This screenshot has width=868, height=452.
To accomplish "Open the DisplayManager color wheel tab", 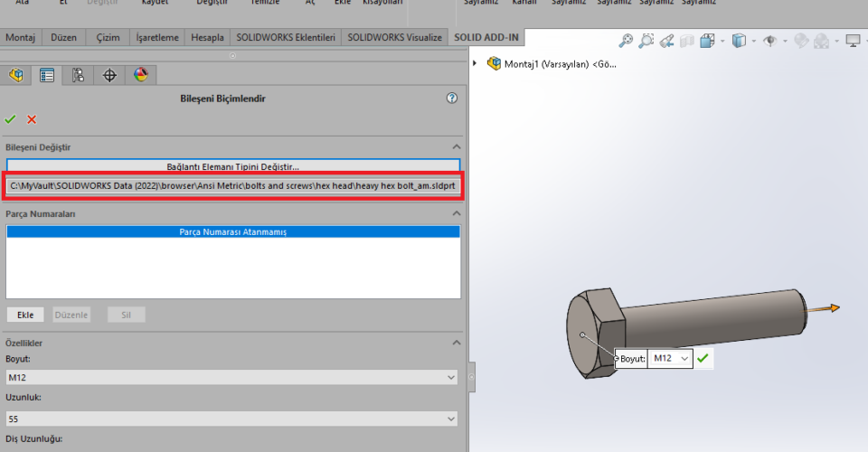I will 140,75.
